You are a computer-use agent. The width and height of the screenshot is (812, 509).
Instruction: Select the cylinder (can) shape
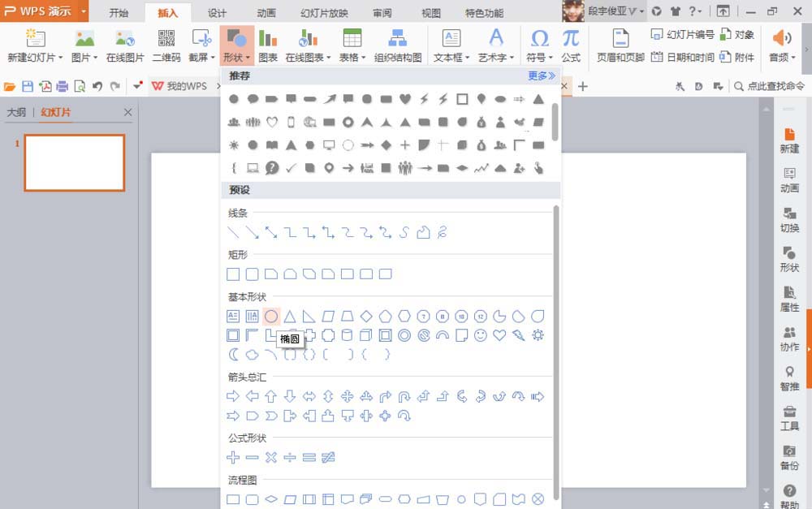tap(347, 335)
